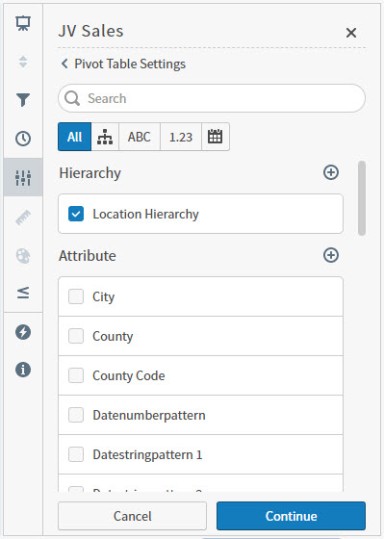Close the JV Sales panel
This screenshot has height=539, width=384.
[351, 33]
